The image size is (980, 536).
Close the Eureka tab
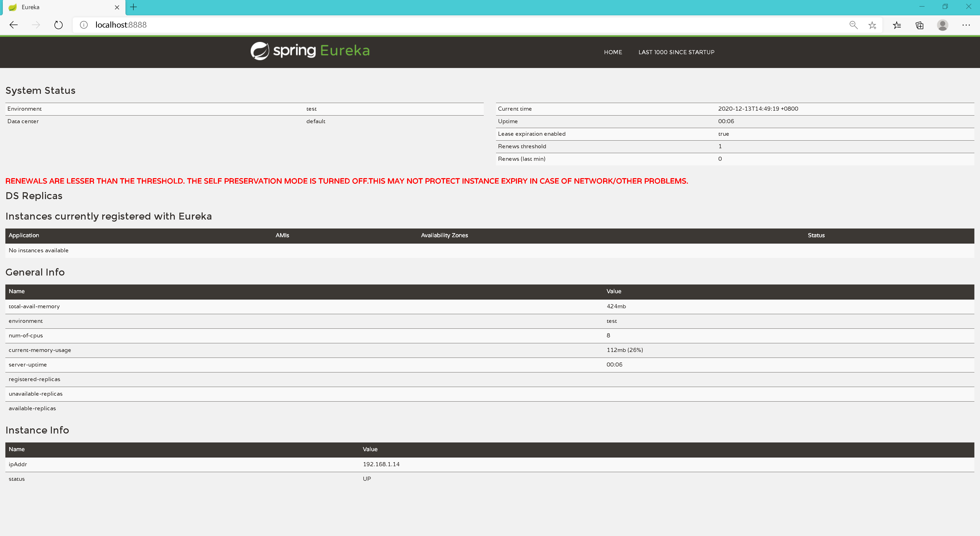click(x=117, y=7)
